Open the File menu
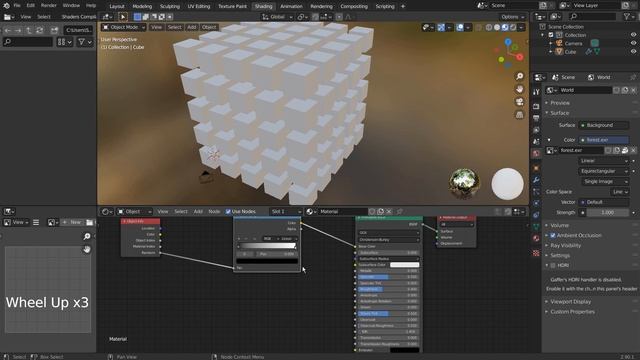This screenshot has width=640, height=360. (17, 6)
